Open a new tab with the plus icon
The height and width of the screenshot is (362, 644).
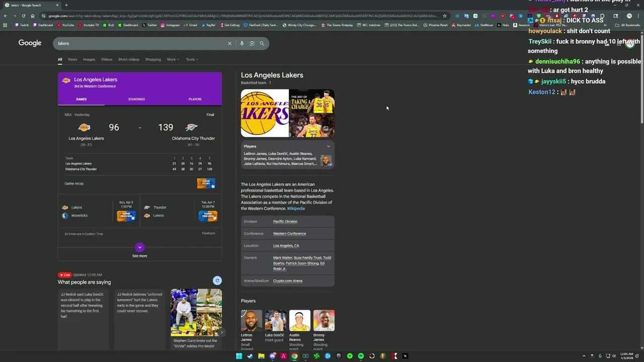(x=66, y=5)
